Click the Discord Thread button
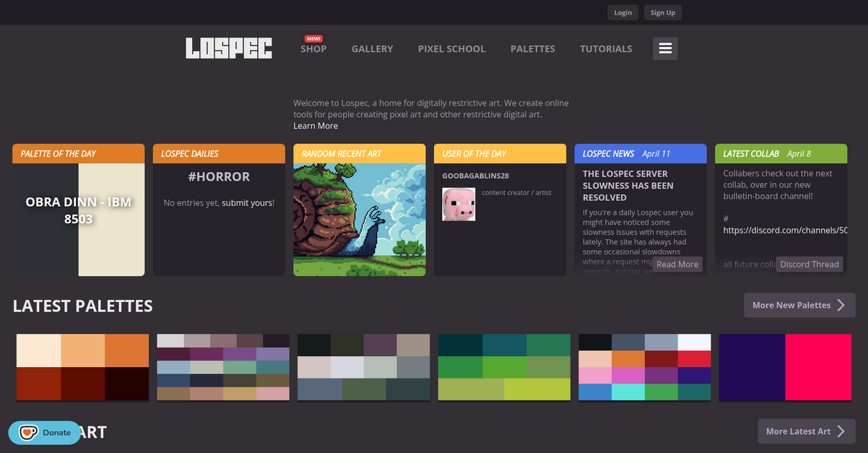This screenshot has height=453, width=868. click(x=810, y=264)
